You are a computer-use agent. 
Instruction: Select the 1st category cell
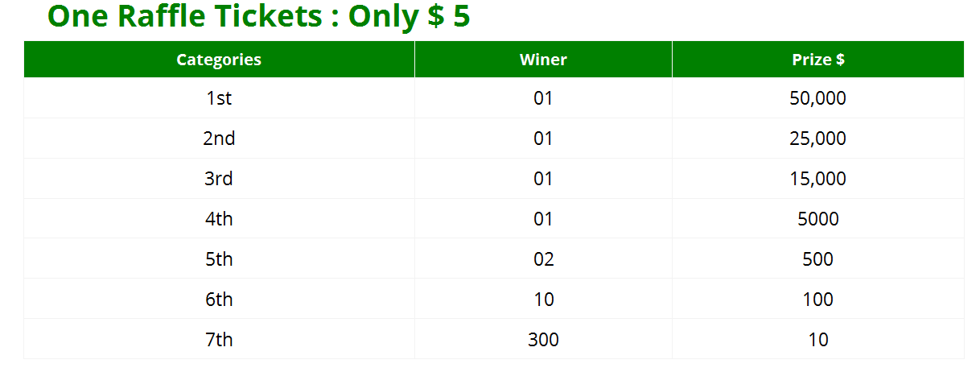[219, 98]
